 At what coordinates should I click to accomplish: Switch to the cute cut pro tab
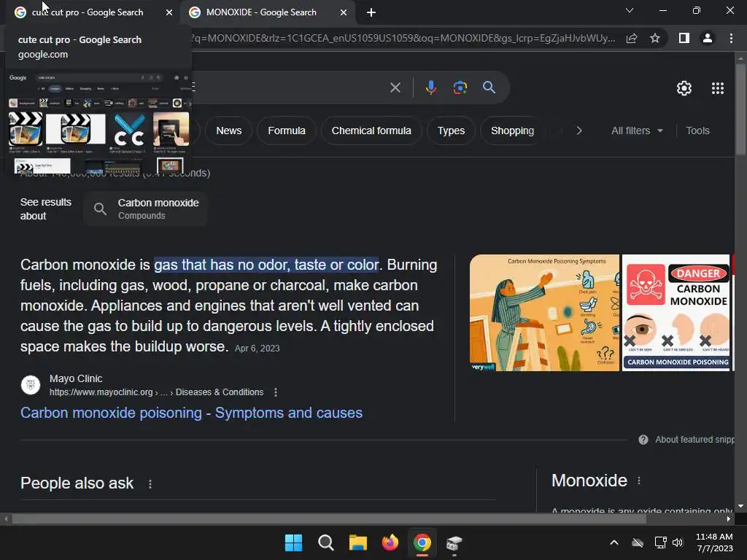88,12
